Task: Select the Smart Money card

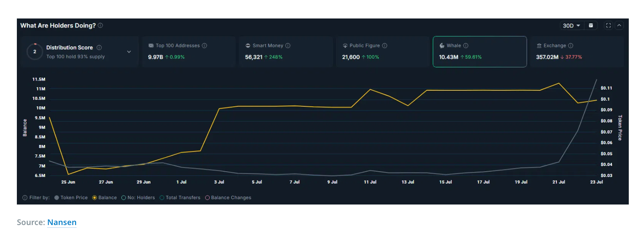Action: point(285,52)
